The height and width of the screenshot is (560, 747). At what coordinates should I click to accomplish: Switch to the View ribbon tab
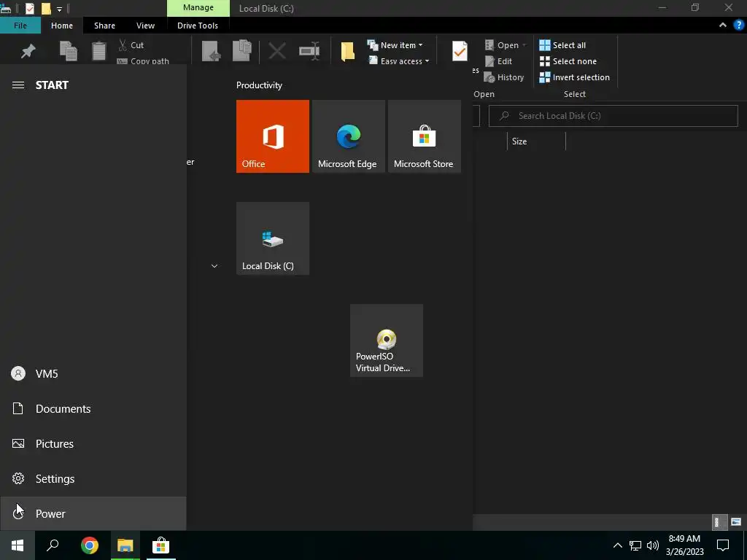pos(145,26)
